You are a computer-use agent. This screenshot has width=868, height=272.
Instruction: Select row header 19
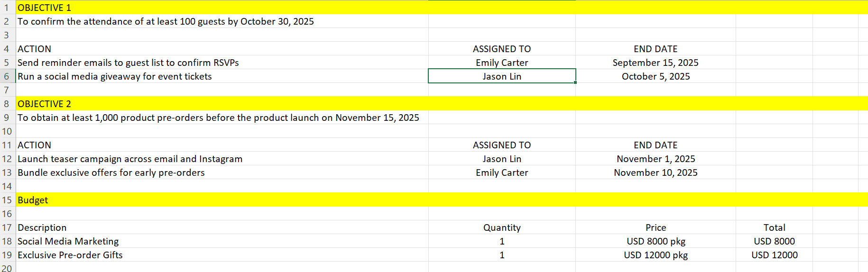(x=7, y=255)
